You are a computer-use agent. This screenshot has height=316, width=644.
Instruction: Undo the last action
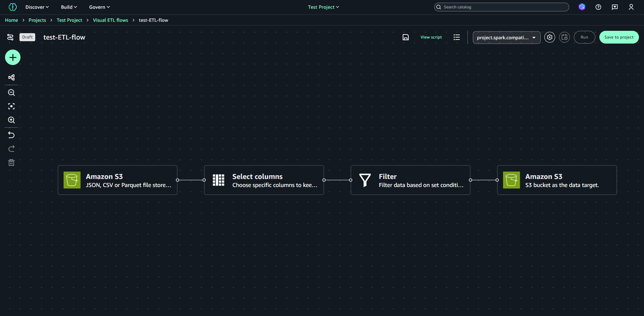pos(11,135)
